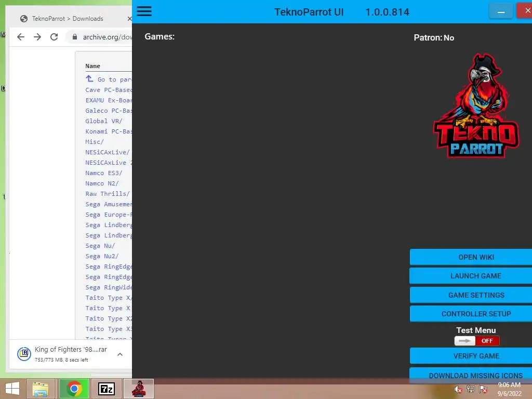Open the Sega RingWide folder link
Screen dimensions: 532x399
tap(108, 287)
